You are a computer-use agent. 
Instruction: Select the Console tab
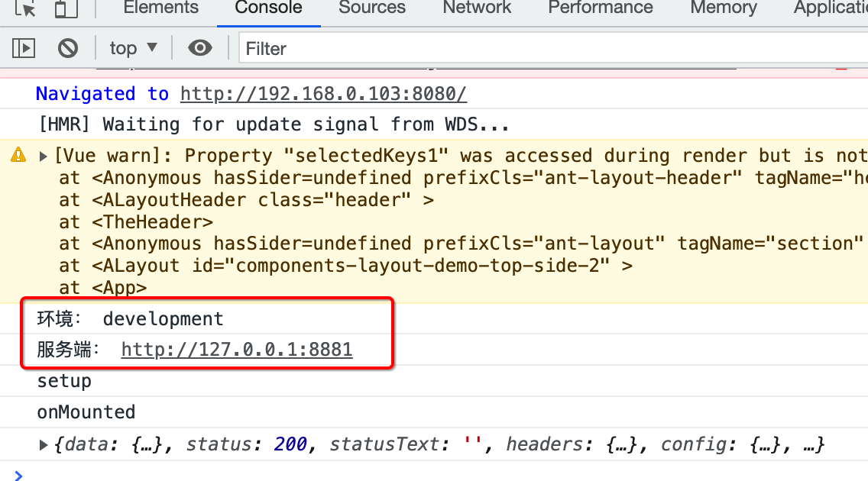tap(268, 8)
